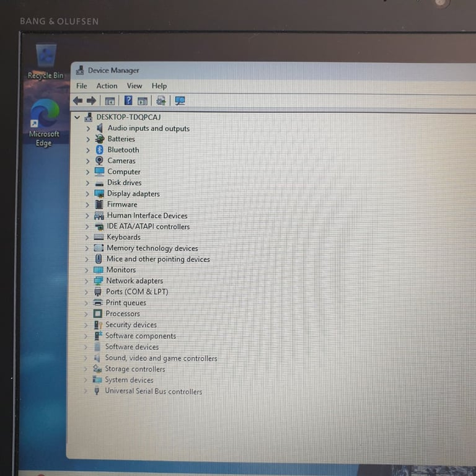This screenshot has height=476, width=476.
Task: Expand the Processors category
Action: pos(86,314)
